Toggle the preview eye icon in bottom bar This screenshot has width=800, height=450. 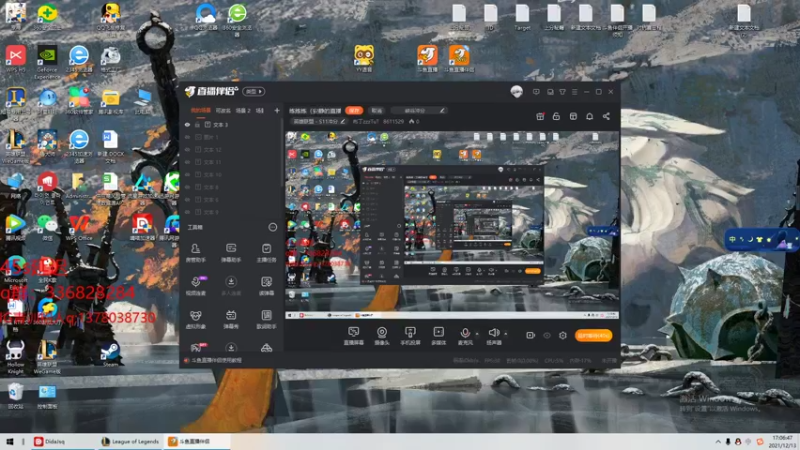point(547,335)
